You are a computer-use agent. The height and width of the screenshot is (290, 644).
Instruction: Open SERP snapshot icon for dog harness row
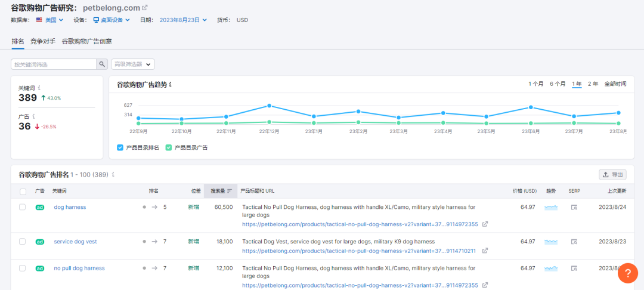574,208
